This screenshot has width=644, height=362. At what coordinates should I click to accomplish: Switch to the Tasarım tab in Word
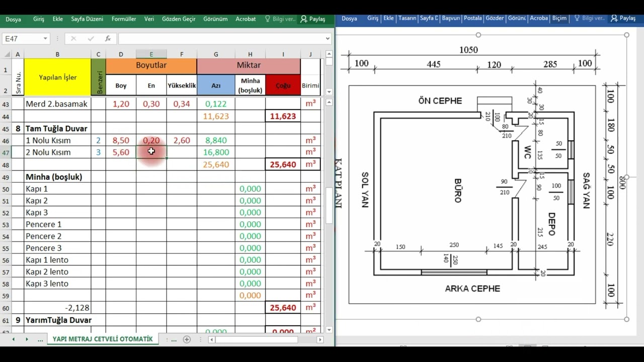[407, 18]
